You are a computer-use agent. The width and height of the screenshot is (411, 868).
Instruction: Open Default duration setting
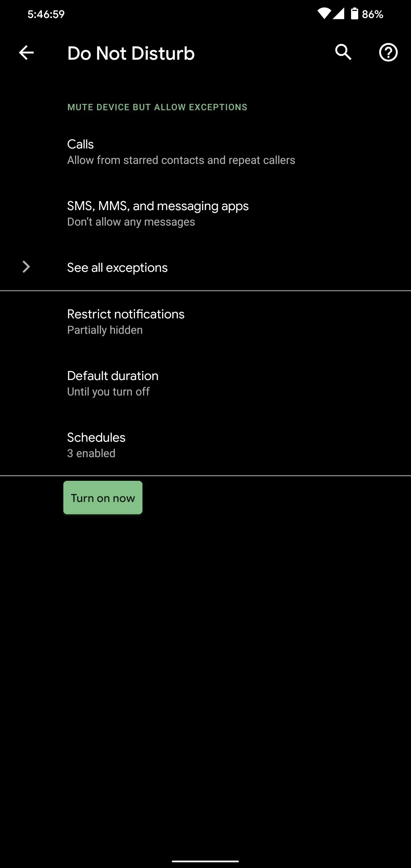tap(205, 383)
